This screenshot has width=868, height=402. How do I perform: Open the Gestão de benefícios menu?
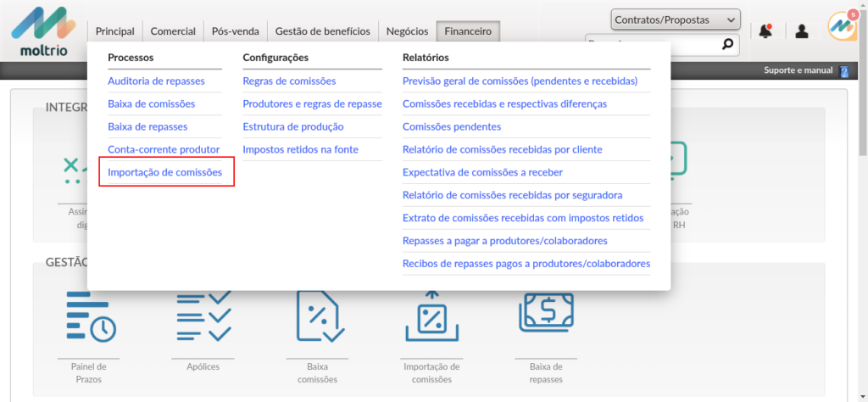[322, 31]
